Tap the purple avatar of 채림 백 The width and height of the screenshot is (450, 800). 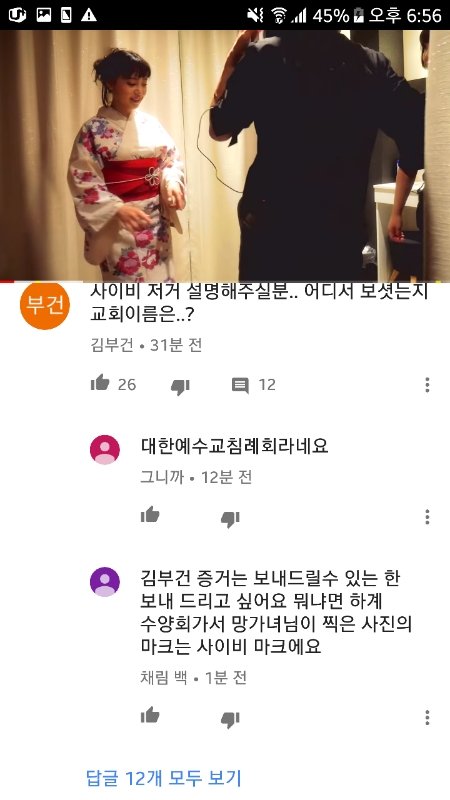[105, 582]
